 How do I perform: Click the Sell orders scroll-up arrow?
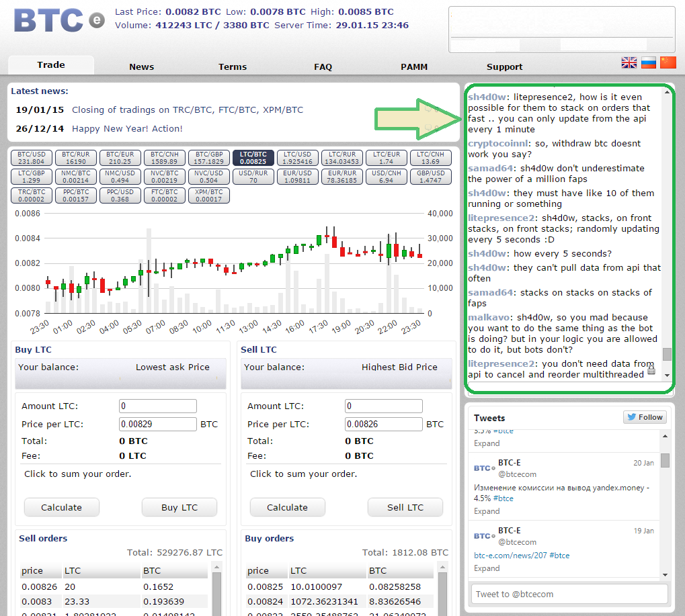coord(216,567)
